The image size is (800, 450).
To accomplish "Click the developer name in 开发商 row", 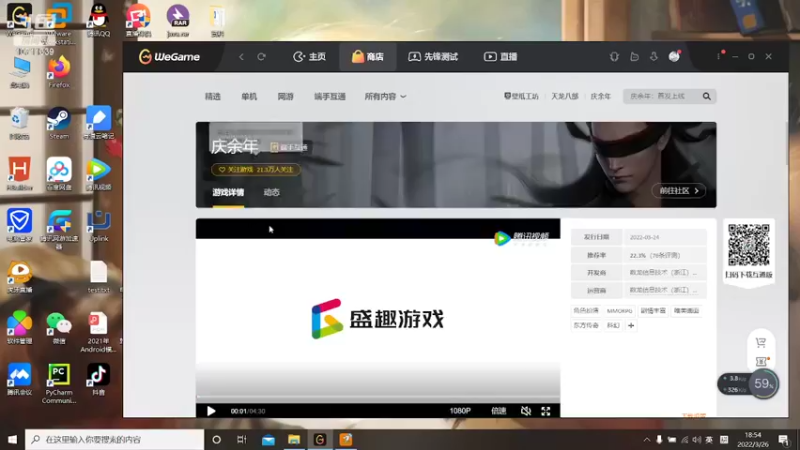I will point(663,272).
